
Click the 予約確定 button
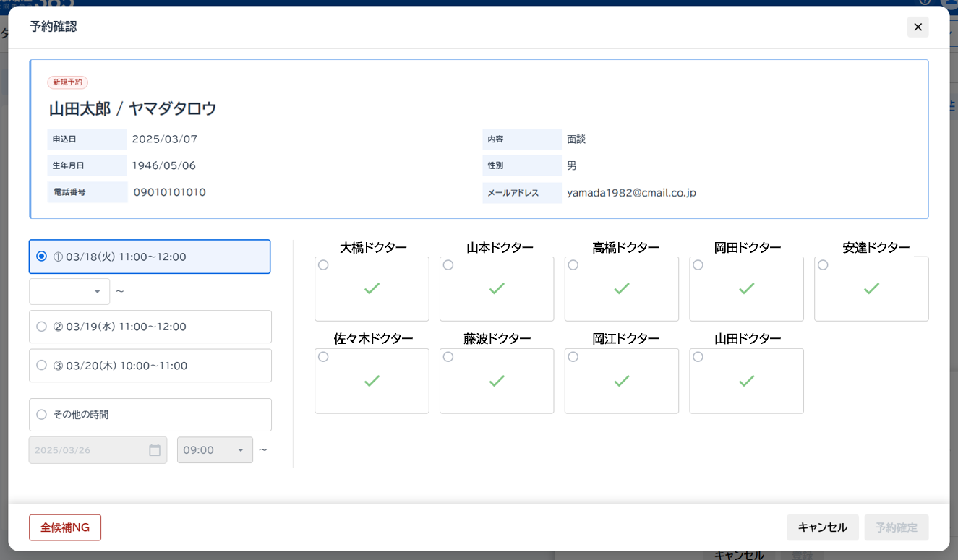[896, 527]
